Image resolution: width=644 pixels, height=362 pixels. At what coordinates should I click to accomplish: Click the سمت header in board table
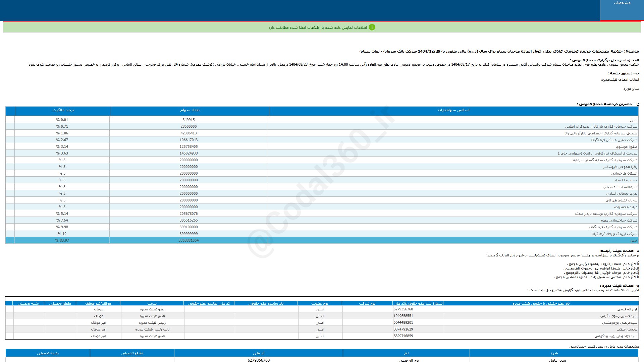(152, 304)
